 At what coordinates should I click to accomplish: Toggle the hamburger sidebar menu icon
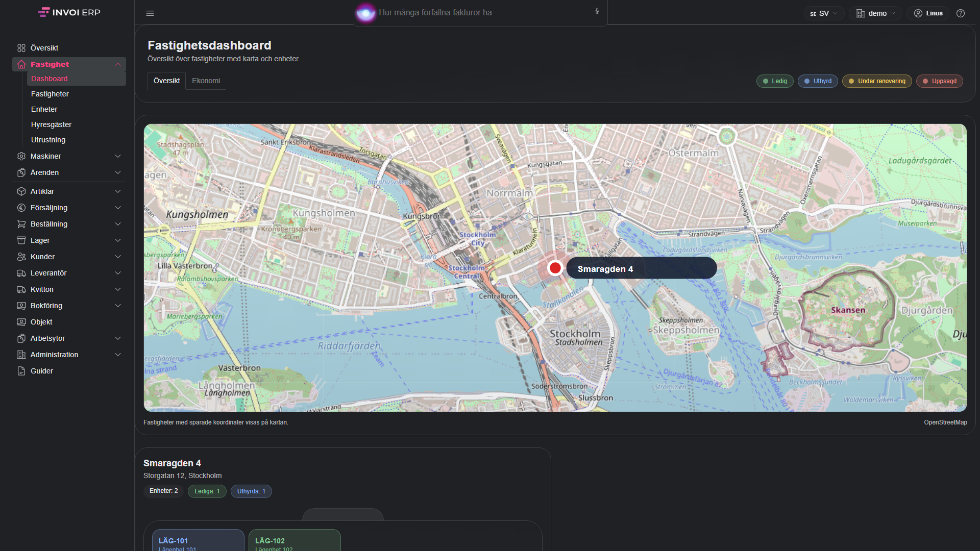[150, 13]
